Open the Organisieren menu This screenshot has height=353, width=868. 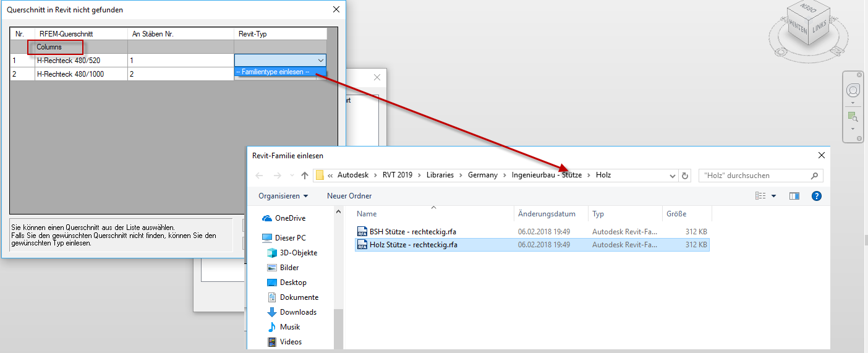283,196
